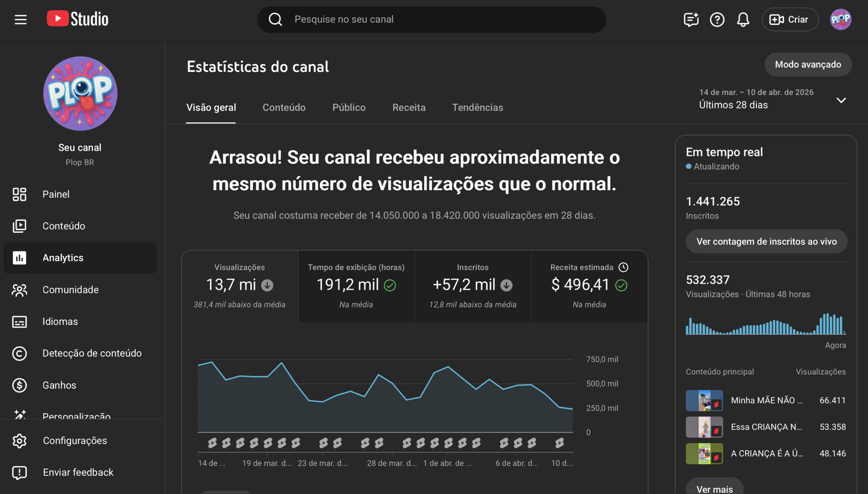Click the Modo avançado button
This screenshot has width=868, height=494.
point(808,65)
